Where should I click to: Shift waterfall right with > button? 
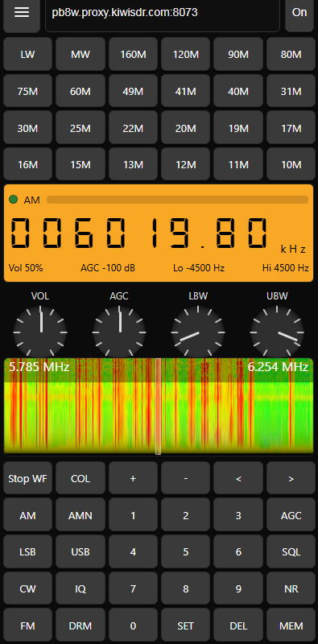[291, 478]
